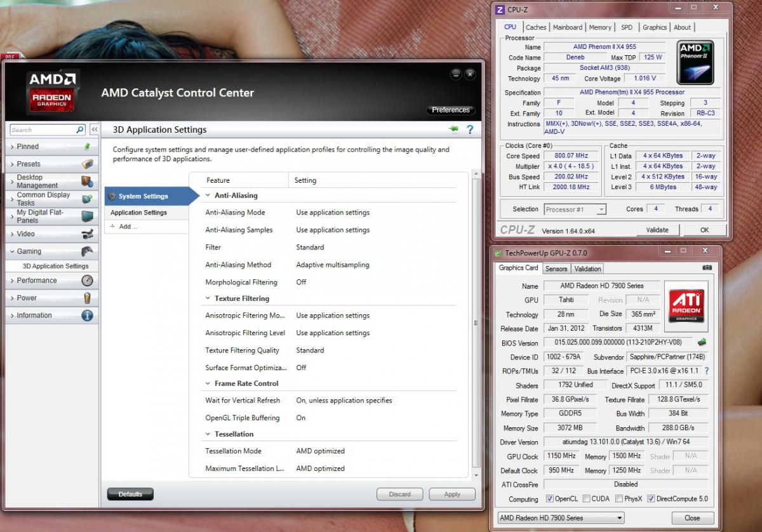Switch to the Memory tab in CPU-Z
This screenshot has height=532, width=762.
coord(600,27)
